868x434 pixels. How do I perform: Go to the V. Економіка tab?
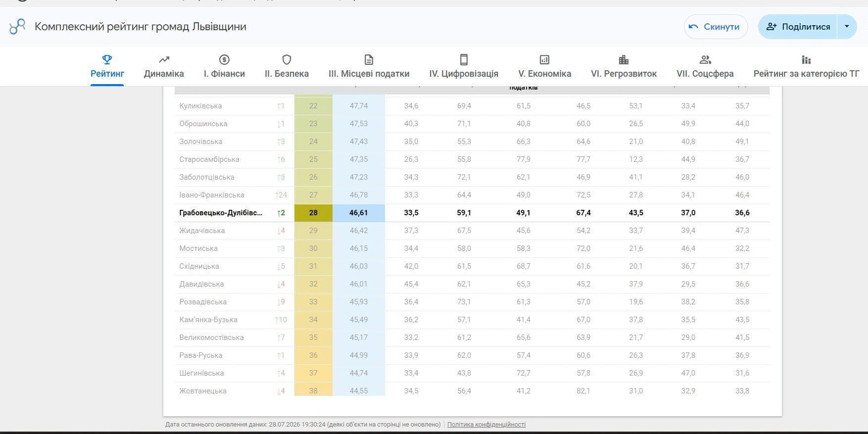(544, 66)
